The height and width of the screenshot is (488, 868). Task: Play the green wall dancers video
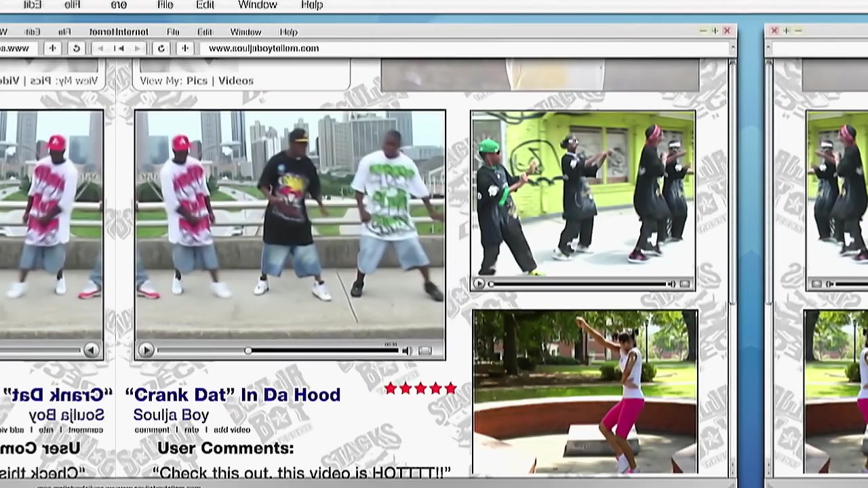(479, 285)
